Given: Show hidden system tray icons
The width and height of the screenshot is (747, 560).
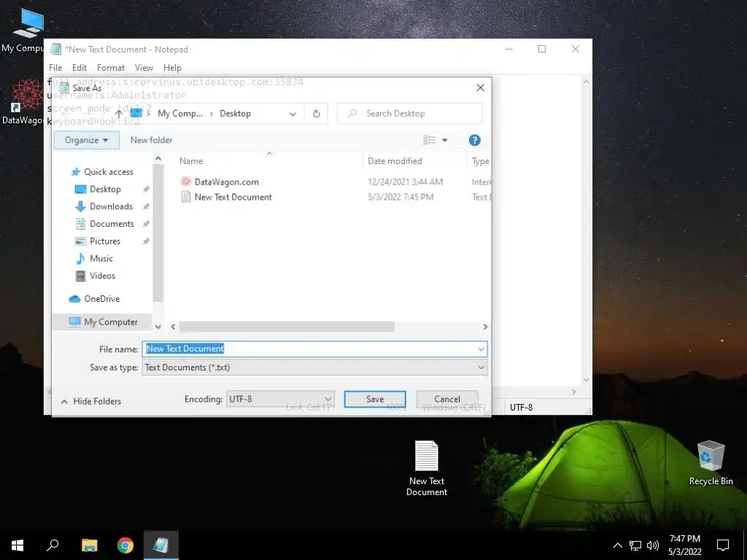Looking at the screenshot, I should pyautogui.click(x=617, y=545).
